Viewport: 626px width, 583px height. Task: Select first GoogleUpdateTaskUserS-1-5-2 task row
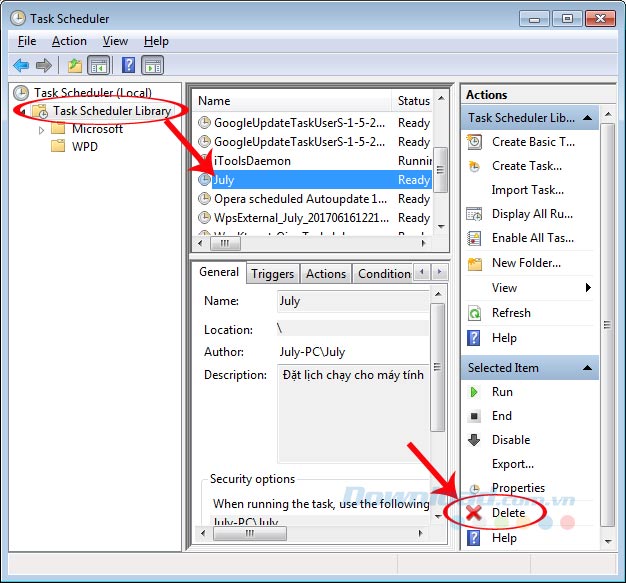pyautogui.click(x=315, y=123)
